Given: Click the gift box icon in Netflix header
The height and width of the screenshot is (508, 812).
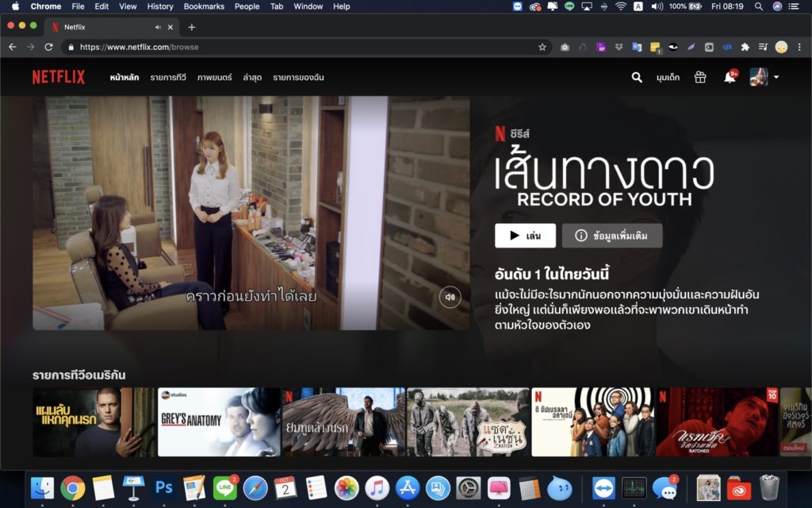Looking at the screenshot, I should pos(700,77).
